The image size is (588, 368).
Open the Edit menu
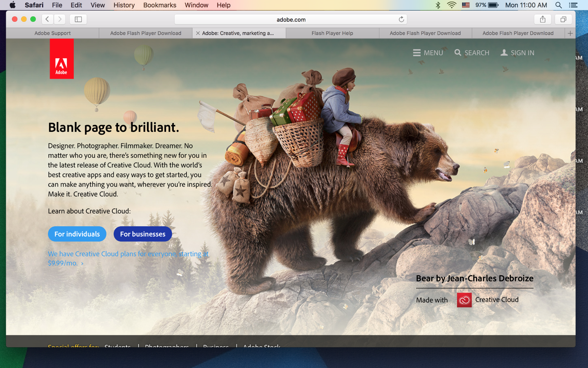(x=76, y=5)
